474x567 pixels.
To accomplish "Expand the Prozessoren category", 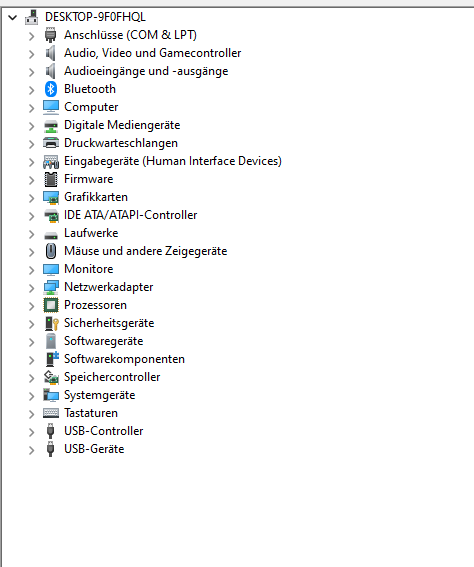I will pos(31,306).
